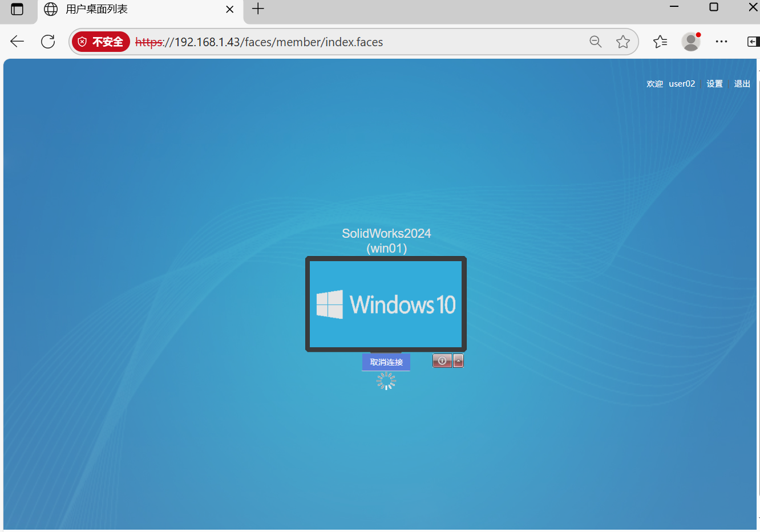Open the browser Settings and more menu
Screen dimensions: 760x532
(x=721, y=42)
